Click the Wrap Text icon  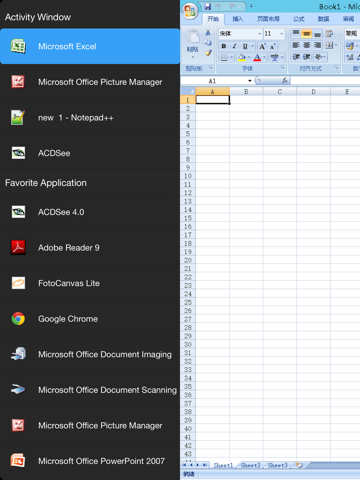tap(329, 33)
